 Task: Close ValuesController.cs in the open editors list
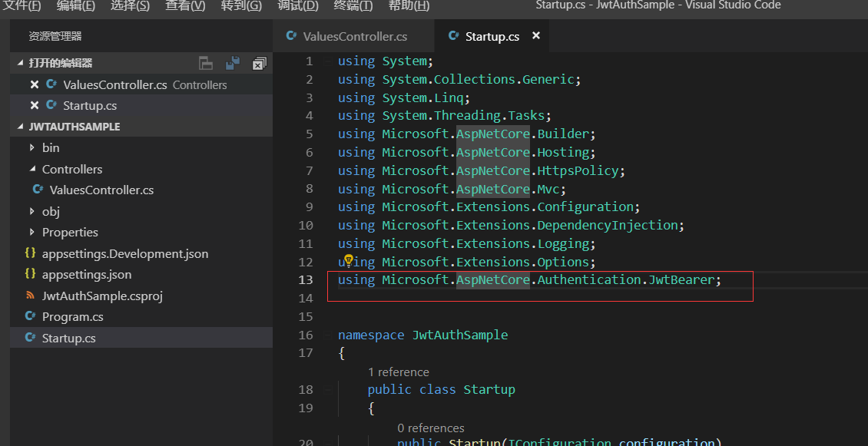[x=35, y=84]
